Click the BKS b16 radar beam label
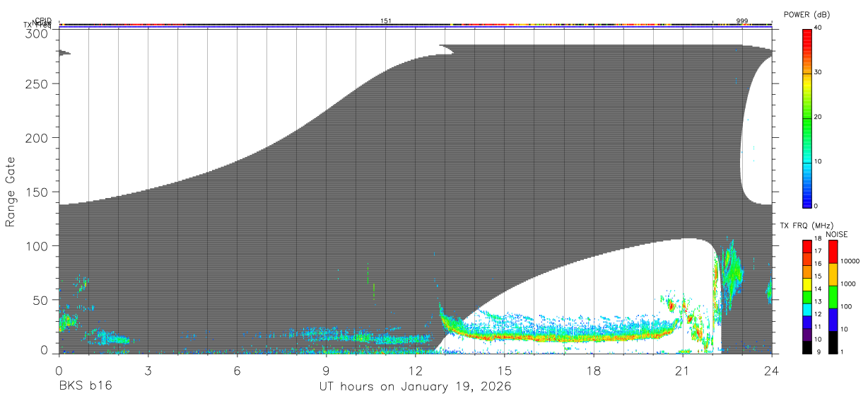The width and height of the screenshot is (868, 401). (x=85, y=386)
